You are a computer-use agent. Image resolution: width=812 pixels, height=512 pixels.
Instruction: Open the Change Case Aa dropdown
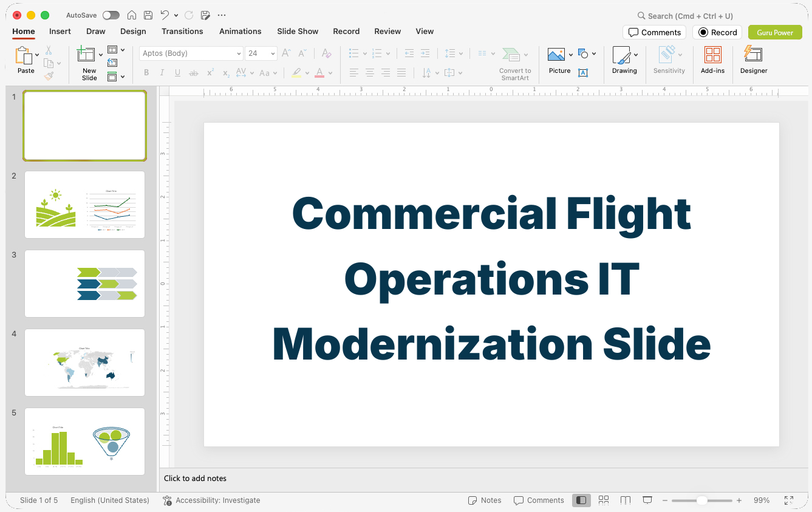pos(275,73)
